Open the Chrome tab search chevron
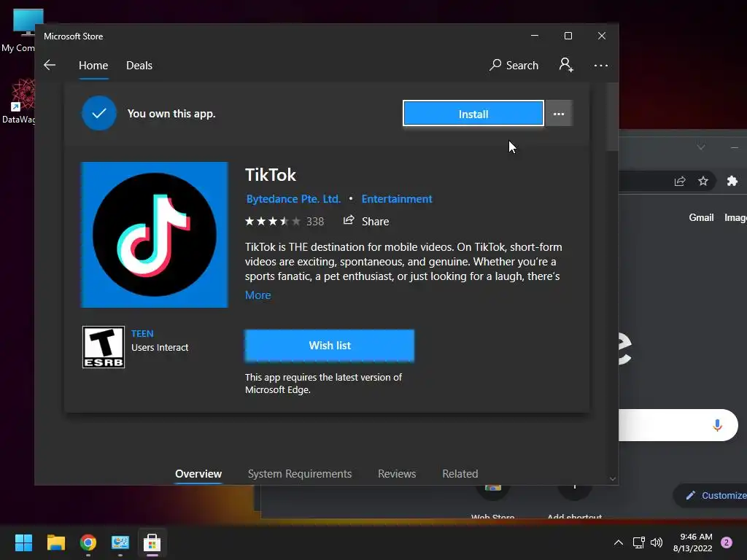The image size is (747, 560). pos(701,147)
